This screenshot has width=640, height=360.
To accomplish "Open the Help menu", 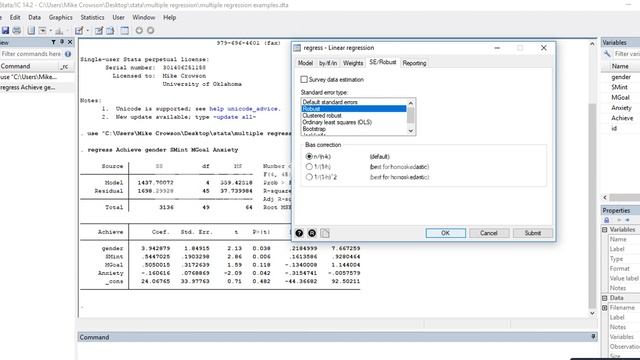I will (x=169, y=18).
